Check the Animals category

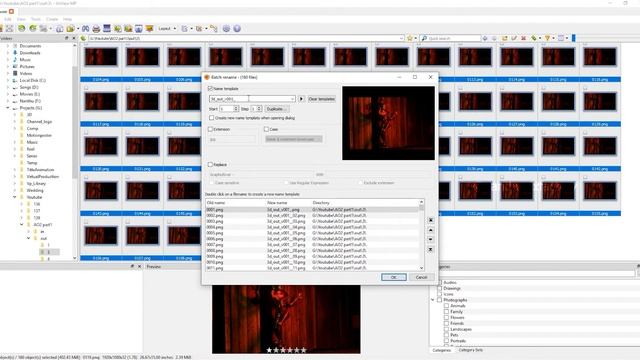pyautogui.click(x=447, y=306)
